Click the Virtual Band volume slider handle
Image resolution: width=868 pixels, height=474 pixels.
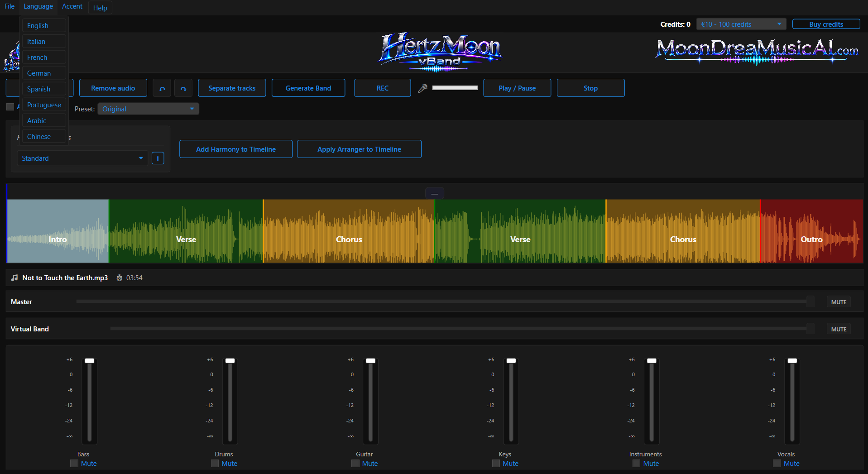[x=810, y=329]
